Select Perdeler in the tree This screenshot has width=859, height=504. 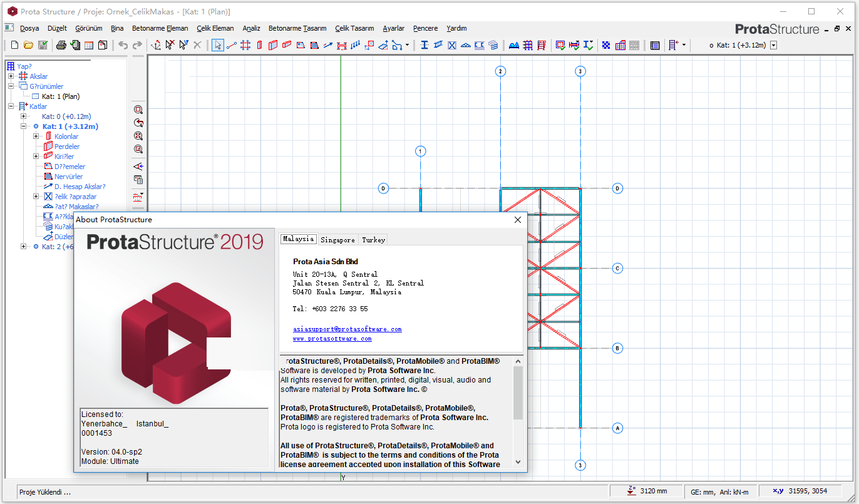(67, 147)
